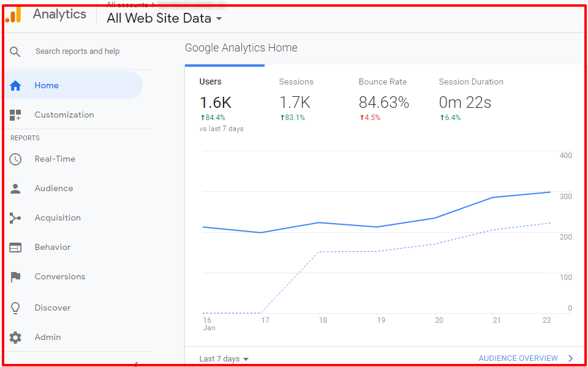This screenshot has width=588, height=367.
Task: Open the All Web Site Data dropdown
Action: point(164,18)
